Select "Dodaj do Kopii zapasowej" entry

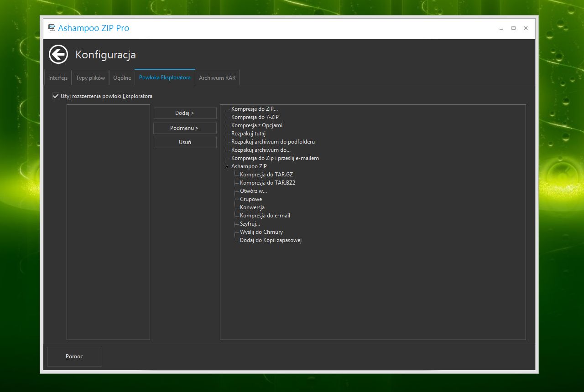point(271,240)
